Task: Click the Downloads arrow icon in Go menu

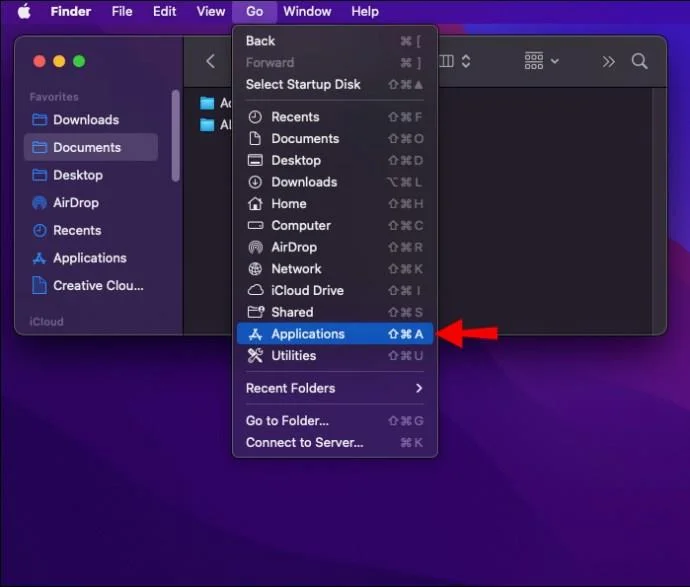Action: pyautogui.click(x=255, y=182)
